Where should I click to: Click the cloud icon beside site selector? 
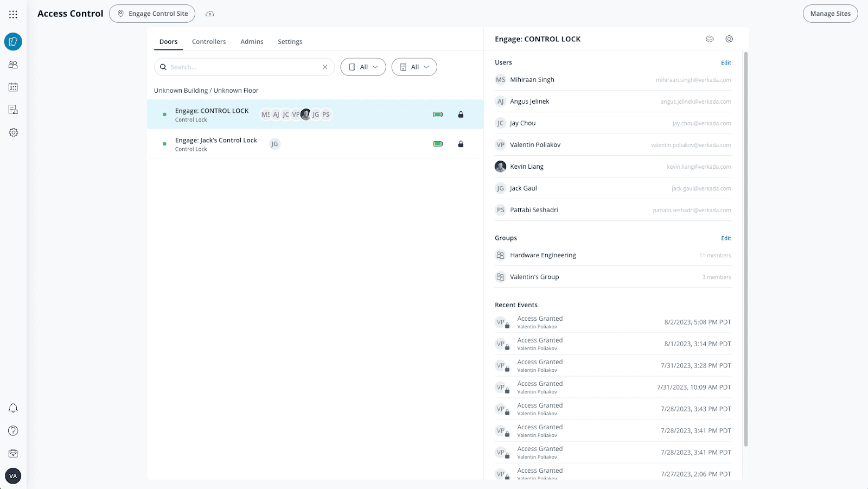pos(210,14)
